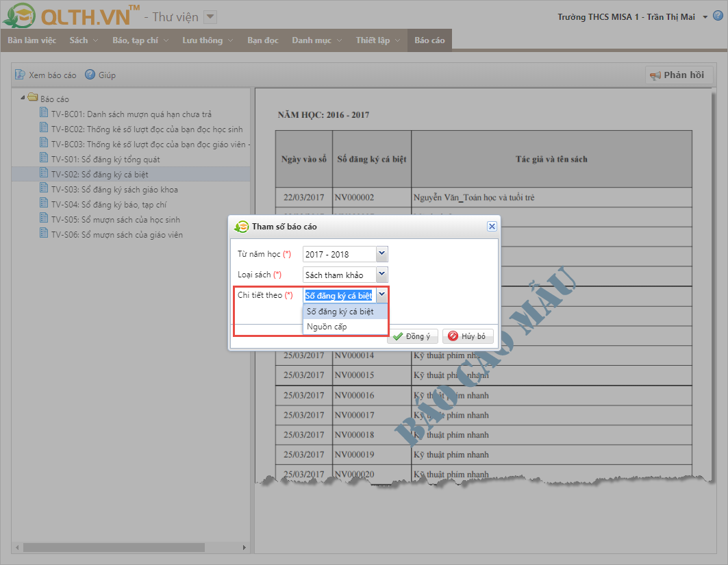Click the Xem báo cáo report icon
The width and height of the screenshot is (728, 565).
(20, 75)
